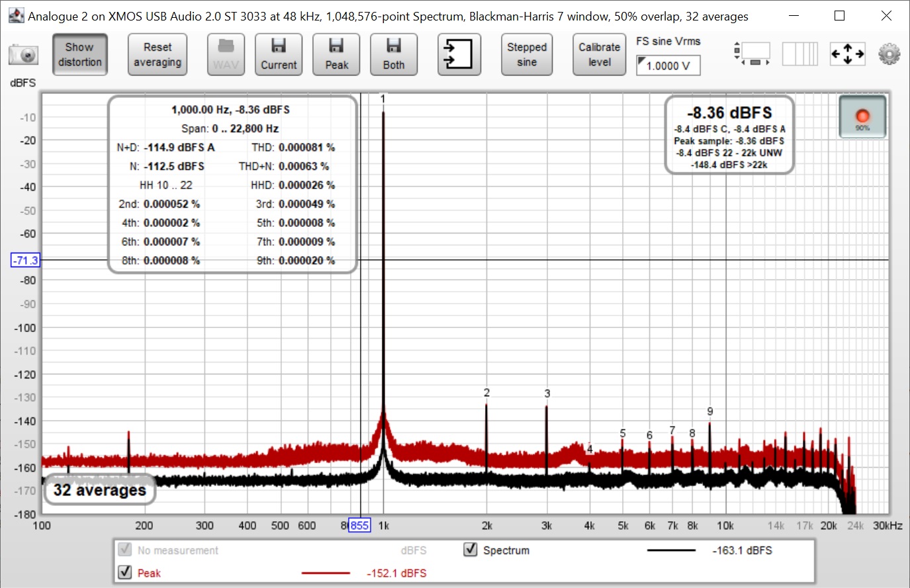Image resolution: width=910 pixels, height=588 pixels.
Task: Open the input routing arrows icon
Action: 459,54
